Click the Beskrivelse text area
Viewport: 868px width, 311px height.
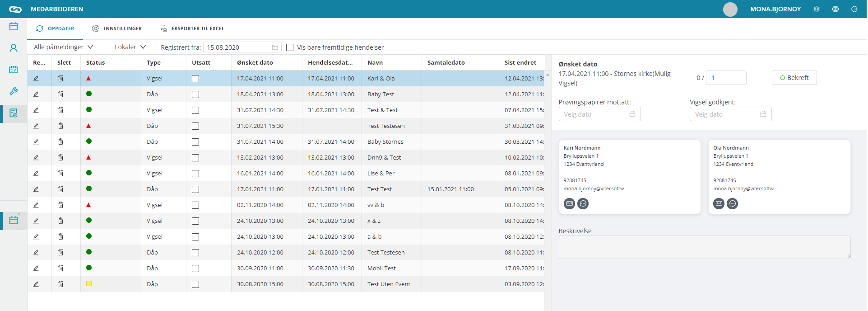click(705, 247)
